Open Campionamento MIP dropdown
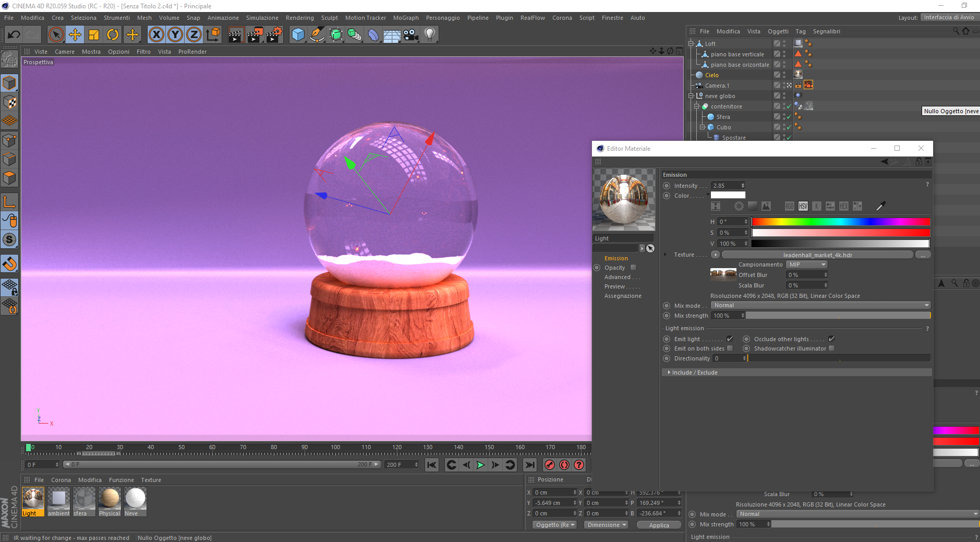The width and height of the screenshot is (980, 542). tap(807, 264)
